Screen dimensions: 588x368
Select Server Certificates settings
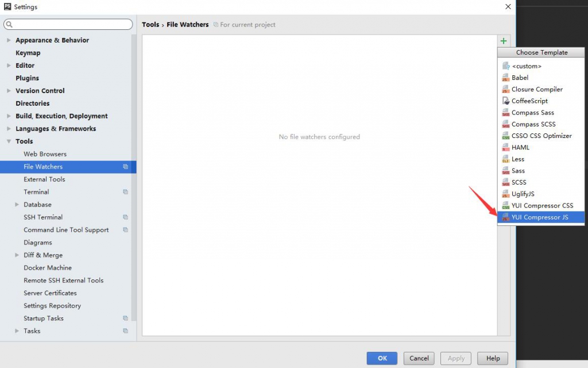coord(50,293)
